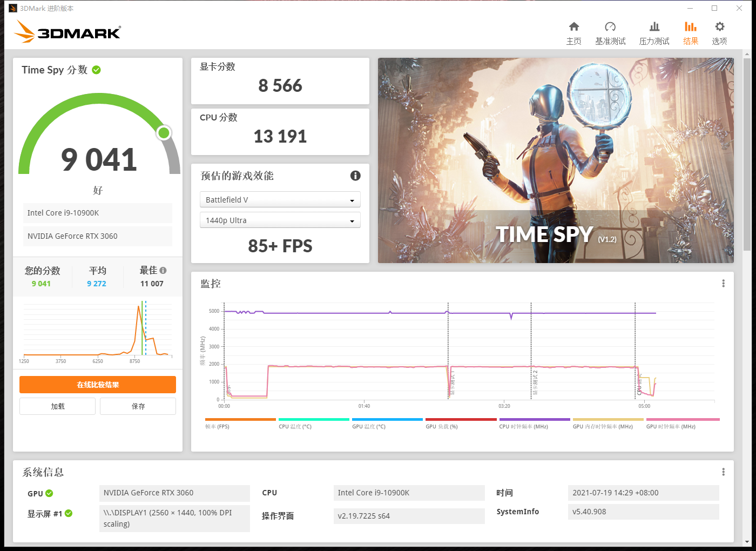
Task: Click the orange 在线比较结果 button
Action: [98, 385]
